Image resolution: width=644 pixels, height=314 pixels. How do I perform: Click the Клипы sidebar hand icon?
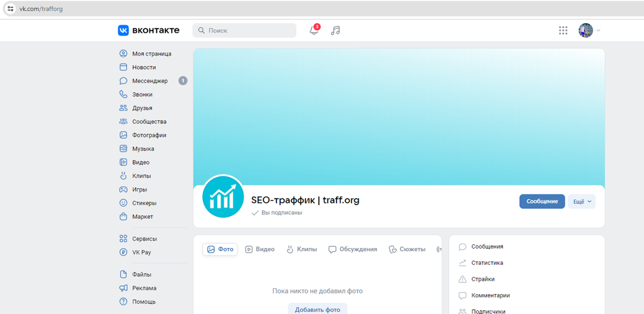click(123, 176)
